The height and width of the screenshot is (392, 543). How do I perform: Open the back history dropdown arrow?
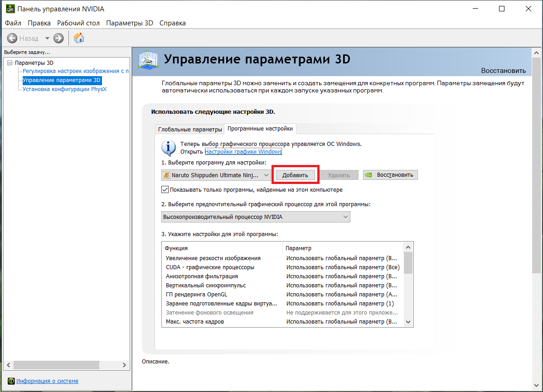pos(47,38)
